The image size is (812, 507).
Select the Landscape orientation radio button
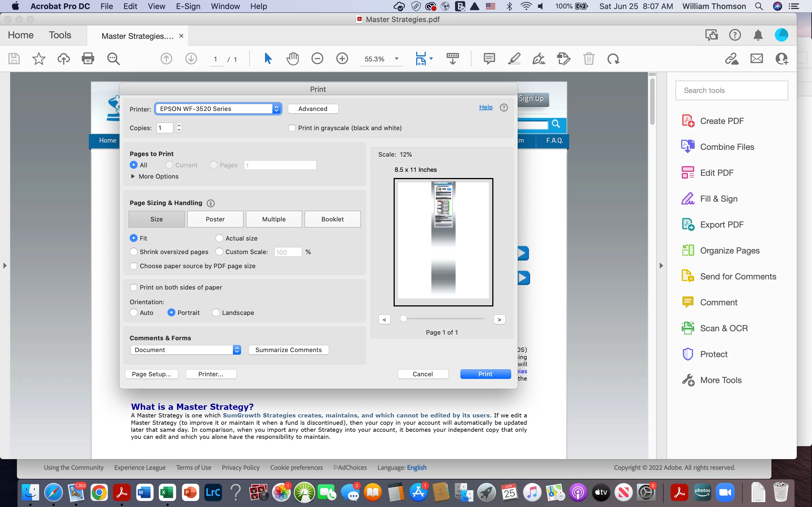216,313
